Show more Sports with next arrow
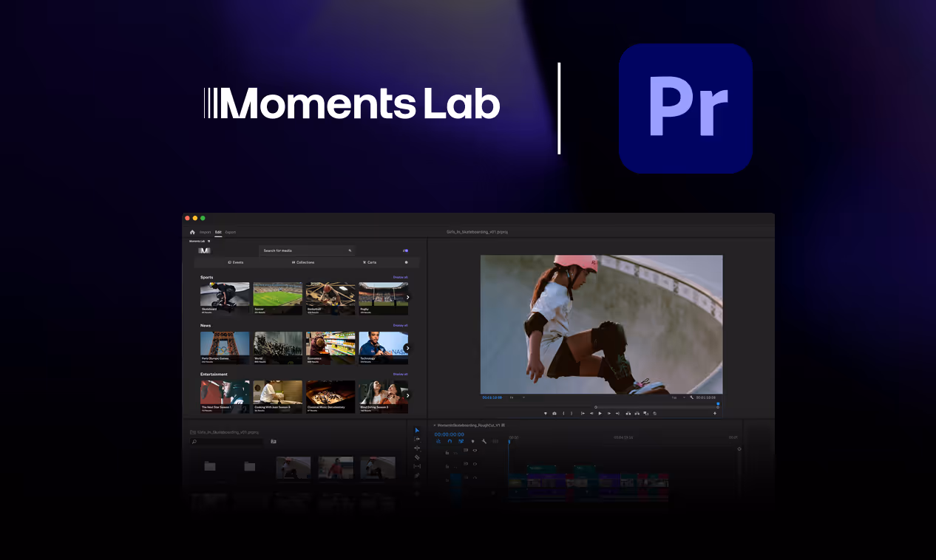The image size is (936, 560). point(407,298)
